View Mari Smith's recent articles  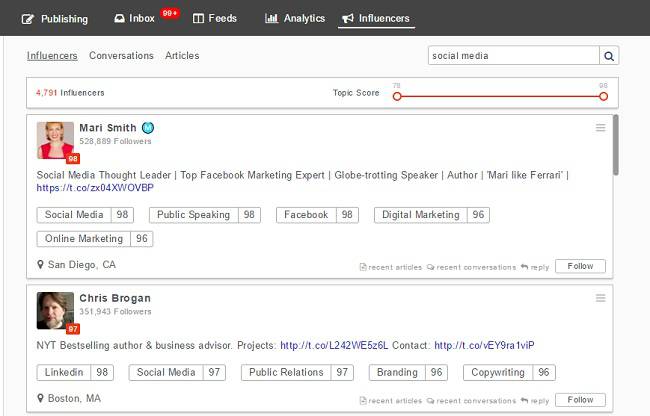coord(390,267)
